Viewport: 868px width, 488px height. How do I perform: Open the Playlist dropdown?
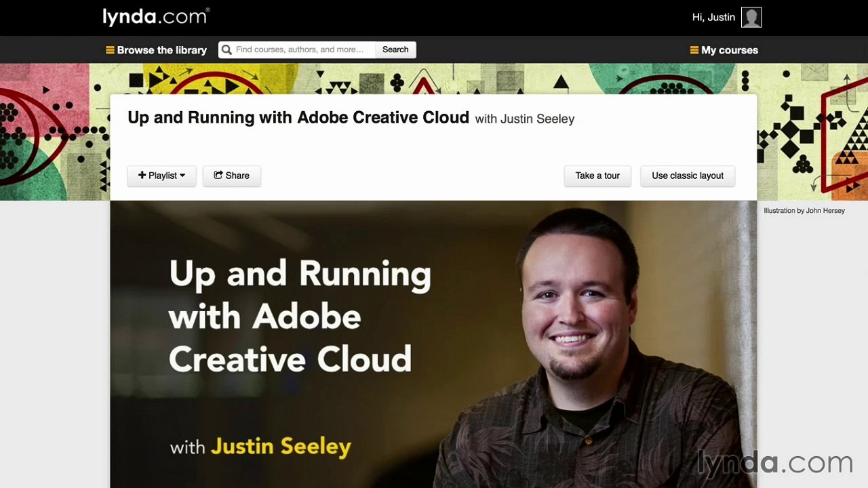pos(161,176)
